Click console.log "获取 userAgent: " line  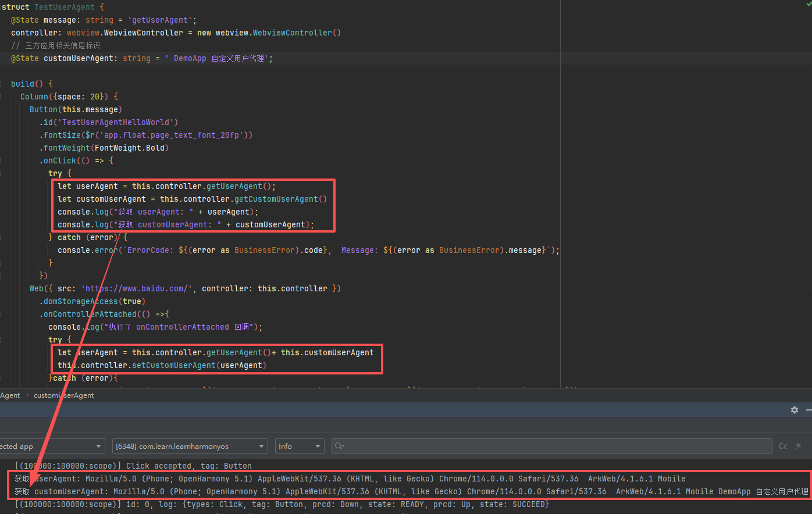pyautogui.click(x=158, y=212)
